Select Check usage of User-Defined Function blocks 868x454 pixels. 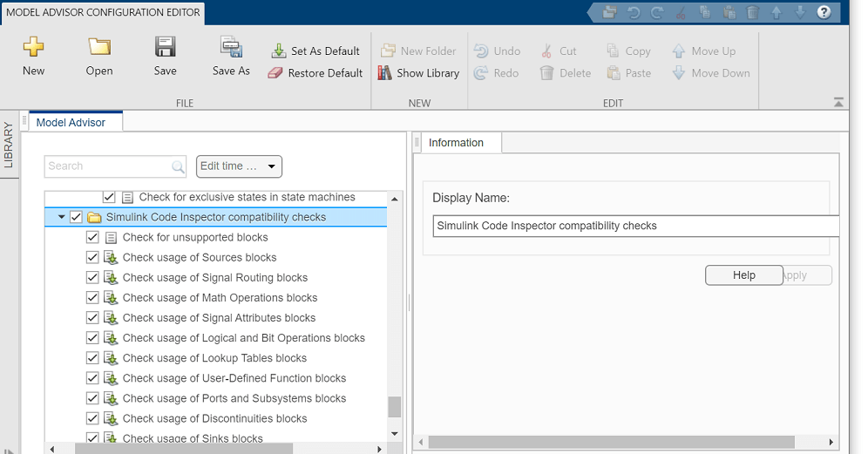pos(234,378)
